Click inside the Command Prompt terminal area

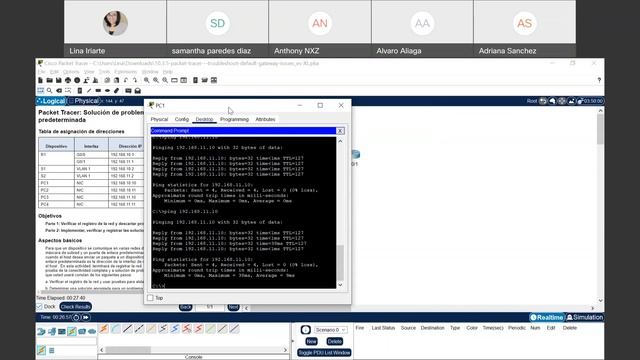click(x=244, y=212)
